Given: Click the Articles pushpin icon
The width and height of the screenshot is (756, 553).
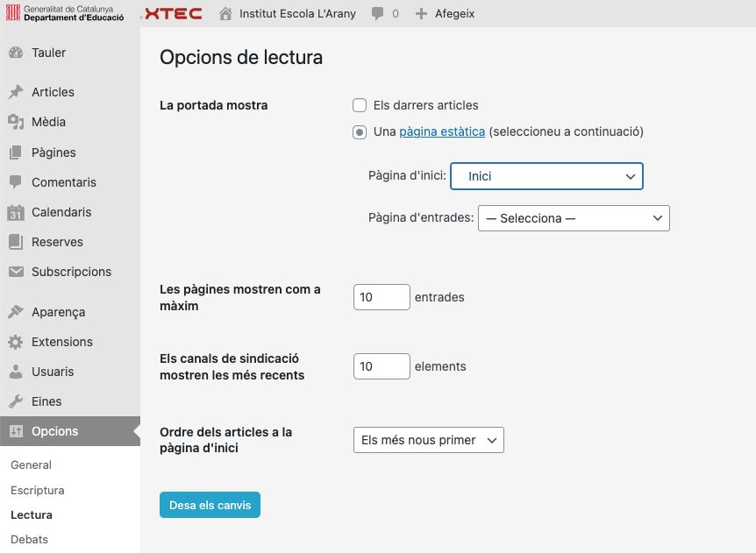Looking at the screenshot, I should coord(16,92).
